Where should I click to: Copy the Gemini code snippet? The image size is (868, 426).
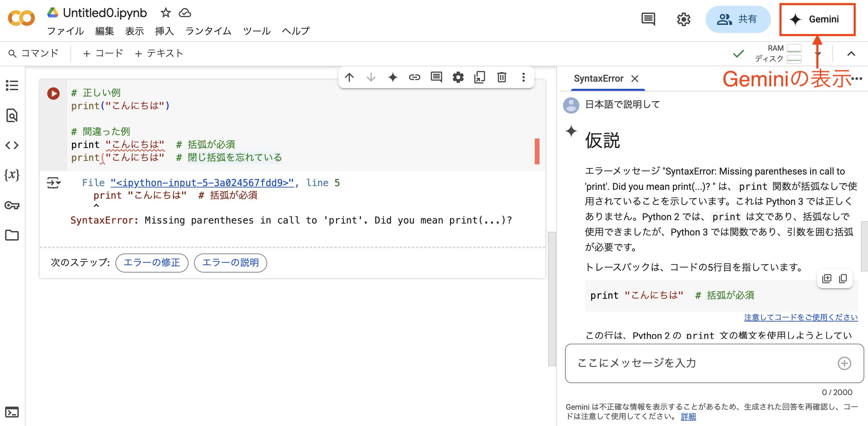(843, 278)
